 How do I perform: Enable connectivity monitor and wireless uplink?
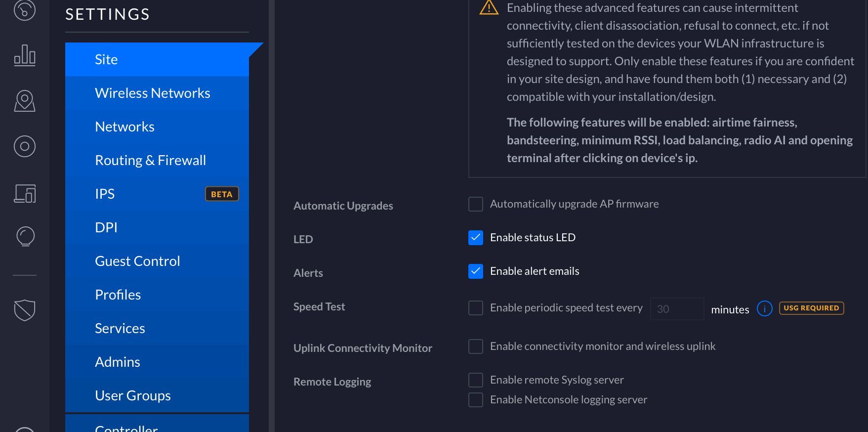click(x=476, y=346)
